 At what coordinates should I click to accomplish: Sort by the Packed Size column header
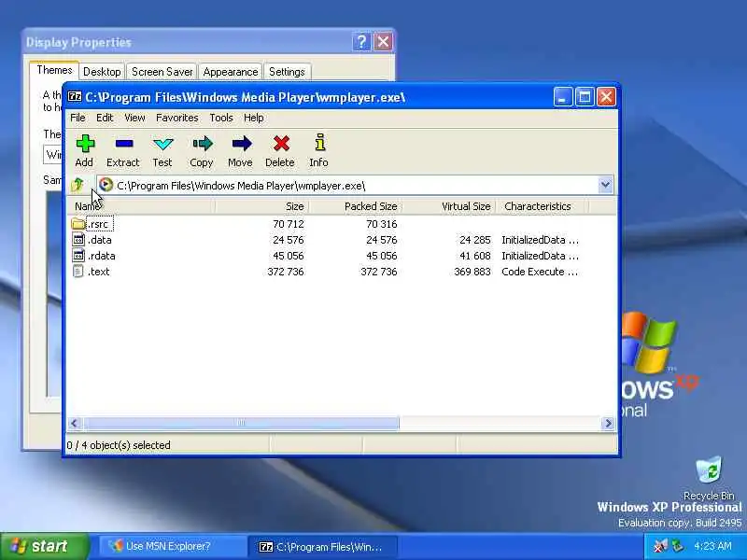pos(356,206)
